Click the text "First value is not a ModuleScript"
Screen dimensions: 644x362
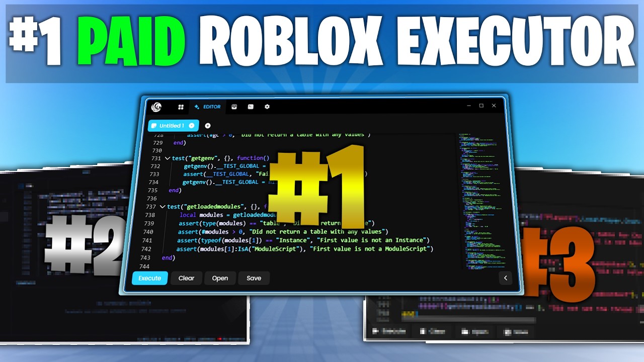pos(371,249)
